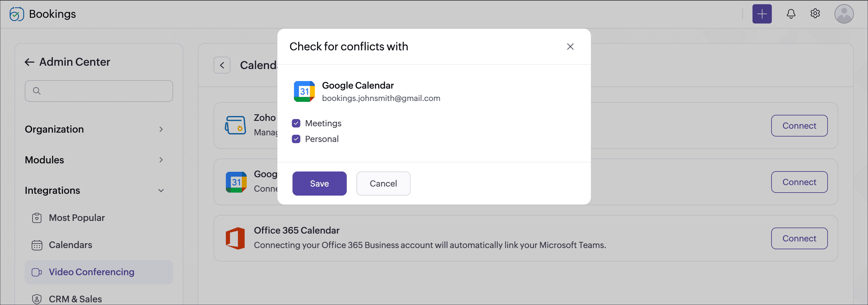Connect the Office 365 Calendar
868x305 pixels.
(799, 238)
